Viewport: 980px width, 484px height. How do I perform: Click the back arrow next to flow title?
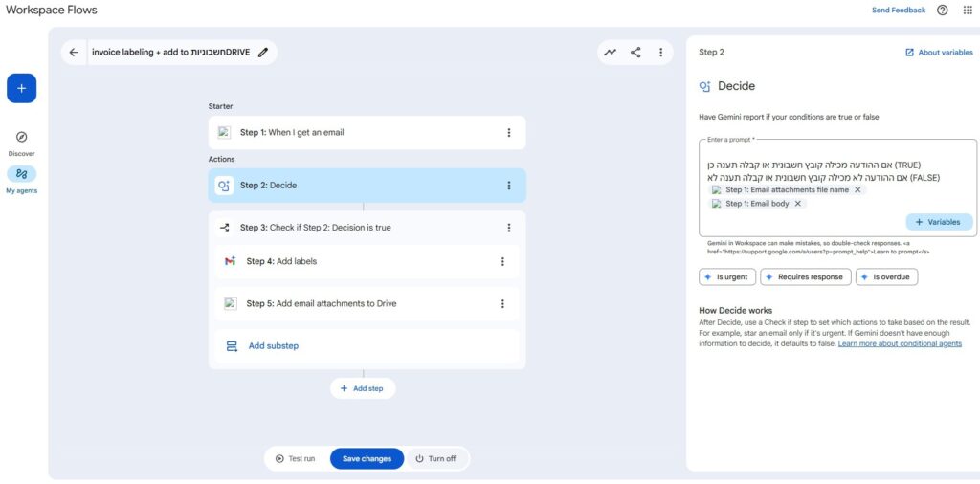[x=74, y=53]
